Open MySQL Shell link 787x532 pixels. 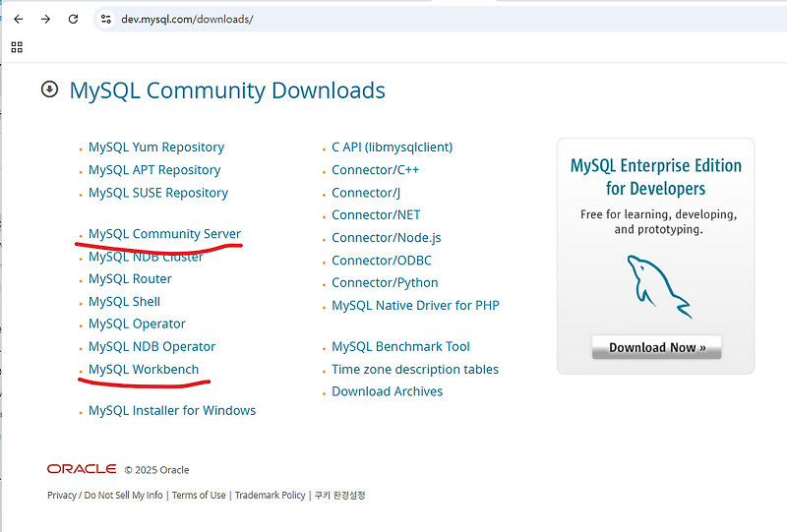125,302
